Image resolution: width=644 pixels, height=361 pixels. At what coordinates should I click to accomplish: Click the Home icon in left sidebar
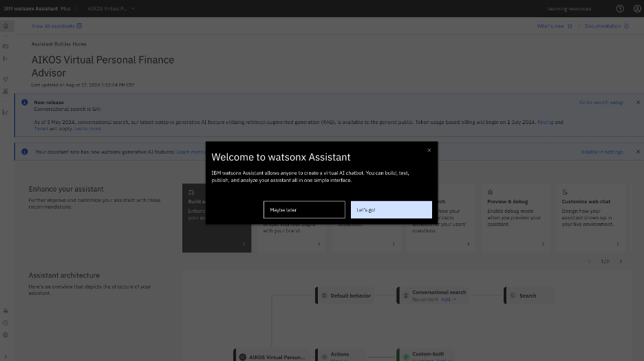[x=6, y=26]
